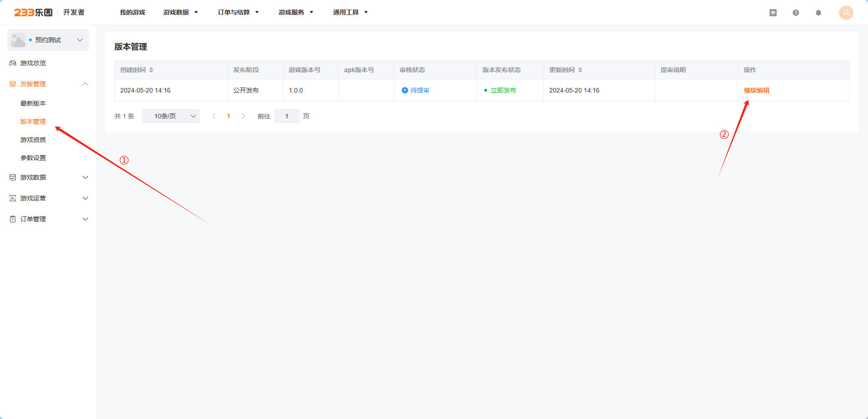Click the 订单与结算 dropdown arrow
The image size is (868, 419).
click(x=257, y=12)
